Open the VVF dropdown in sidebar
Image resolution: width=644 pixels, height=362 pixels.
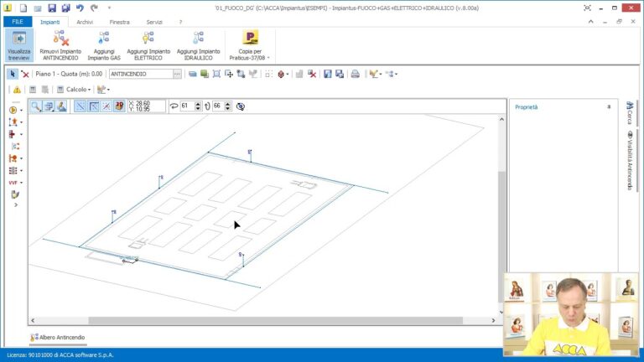coord(21,183)
